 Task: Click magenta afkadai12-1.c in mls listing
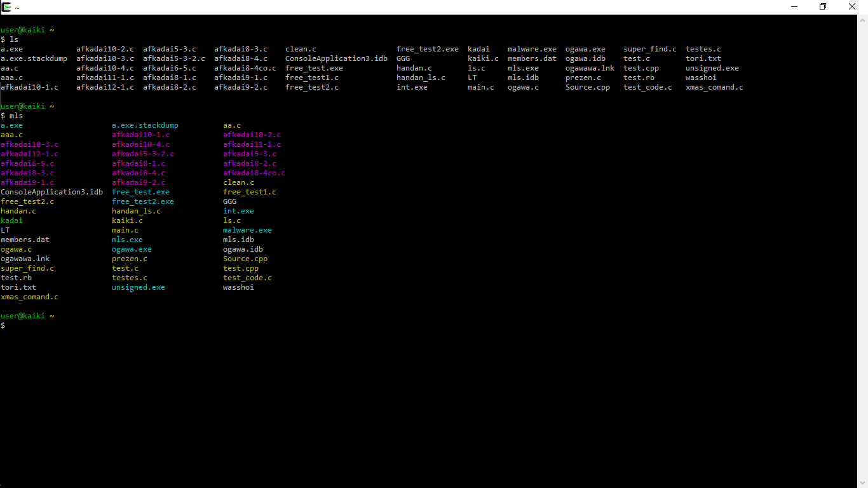point(29,154)
